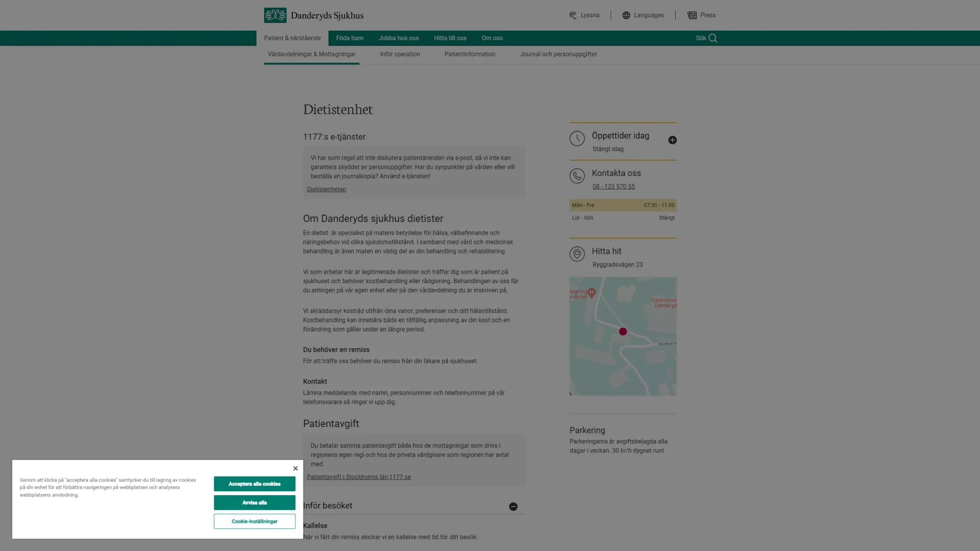Viewport: 980px width, 551px height.
Task: Click the Ryggradsvägen 23 address text
Action: tap(617, 264)
